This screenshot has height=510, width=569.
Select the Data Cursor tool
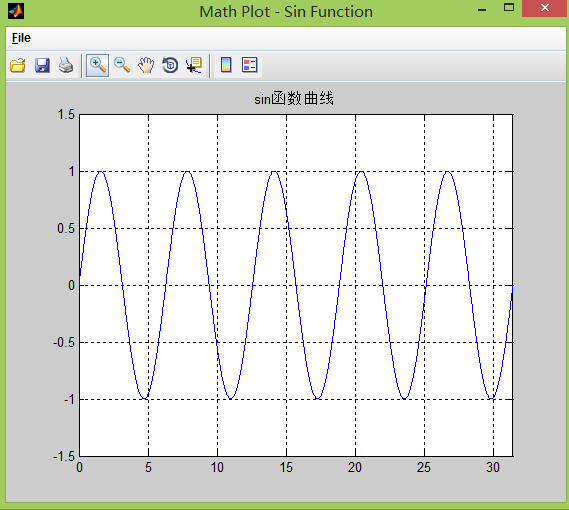point(194,66)
